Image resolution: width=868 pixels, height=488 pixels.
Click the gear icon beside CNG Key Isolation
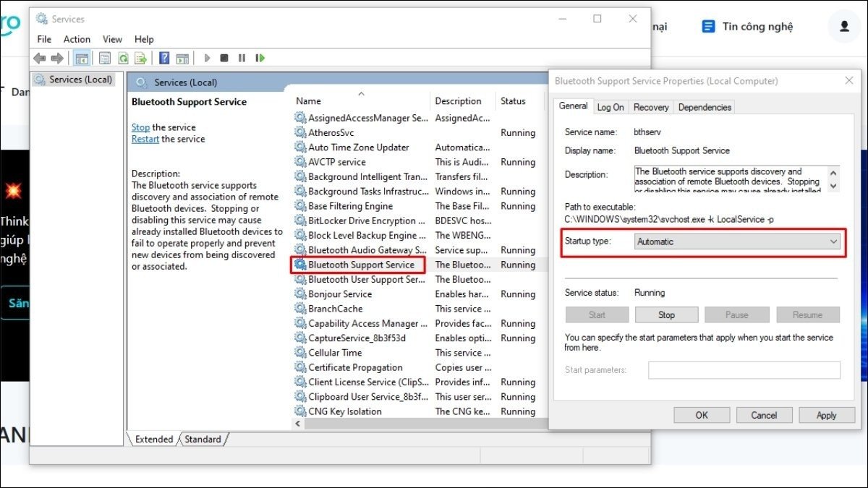coord(300,411)
